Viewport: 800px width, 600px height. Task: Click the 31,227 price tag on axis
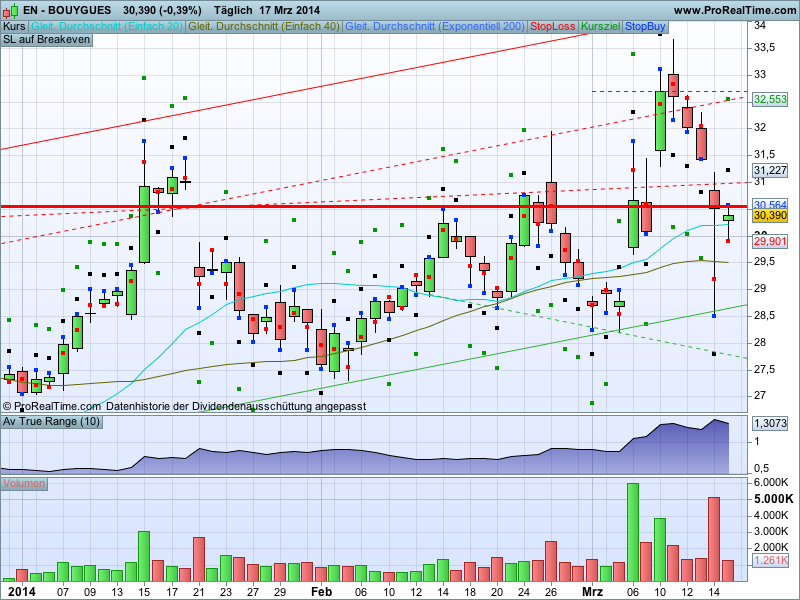tap(770, 170)
